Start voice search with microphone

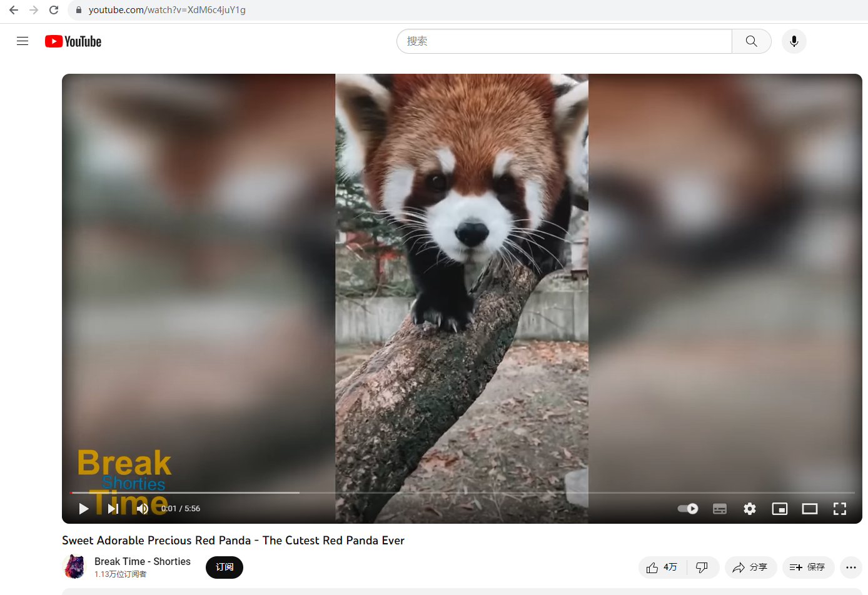(794, 41)
